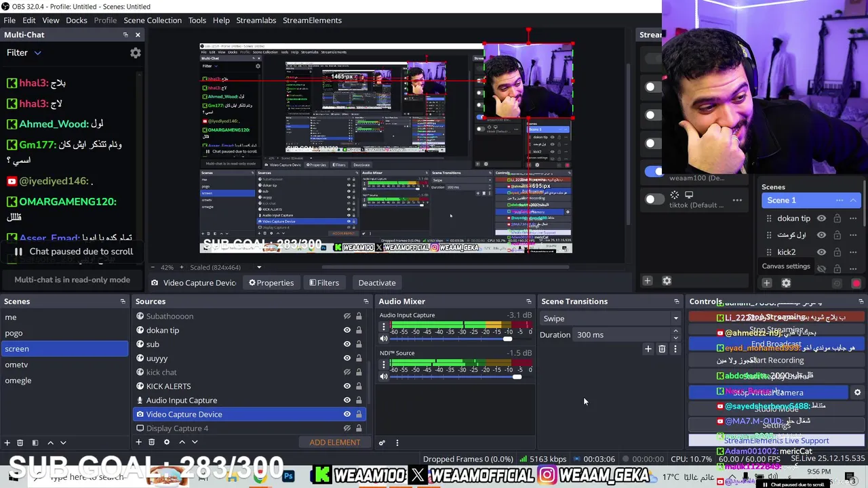Open the StreamElements menu
The image size is (868, 488).
(312, 20)
